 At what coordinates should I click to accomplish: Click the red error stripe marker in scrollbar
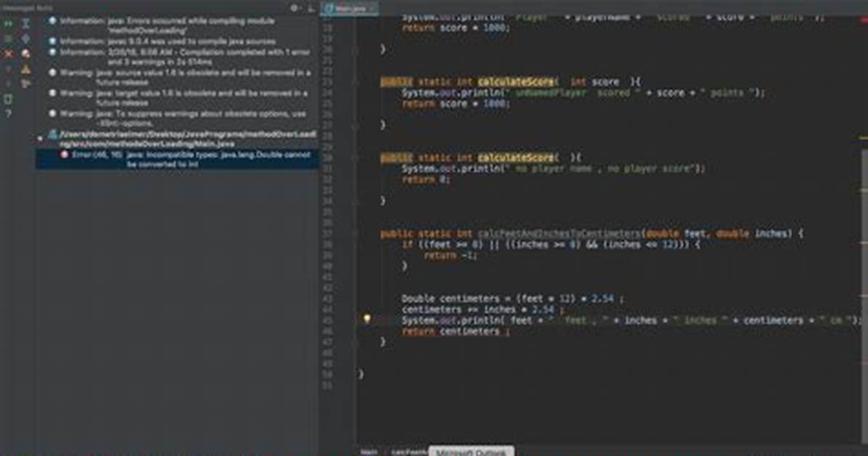(864, 20)
